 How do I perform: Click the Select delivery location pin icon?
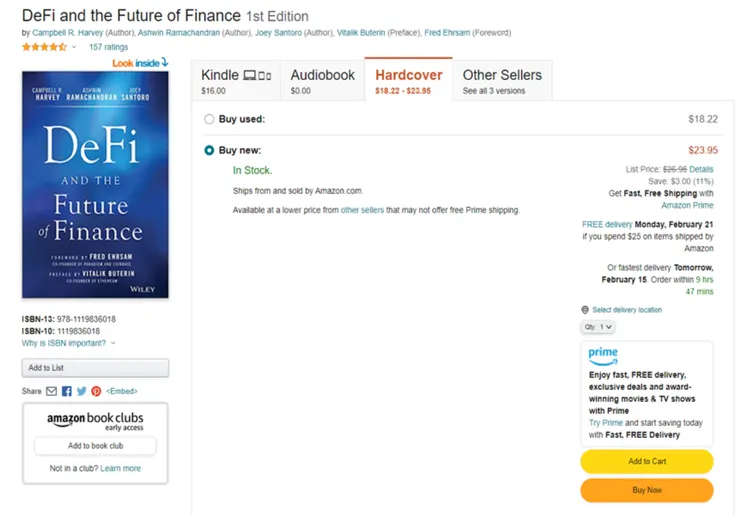tap(585, 310)
